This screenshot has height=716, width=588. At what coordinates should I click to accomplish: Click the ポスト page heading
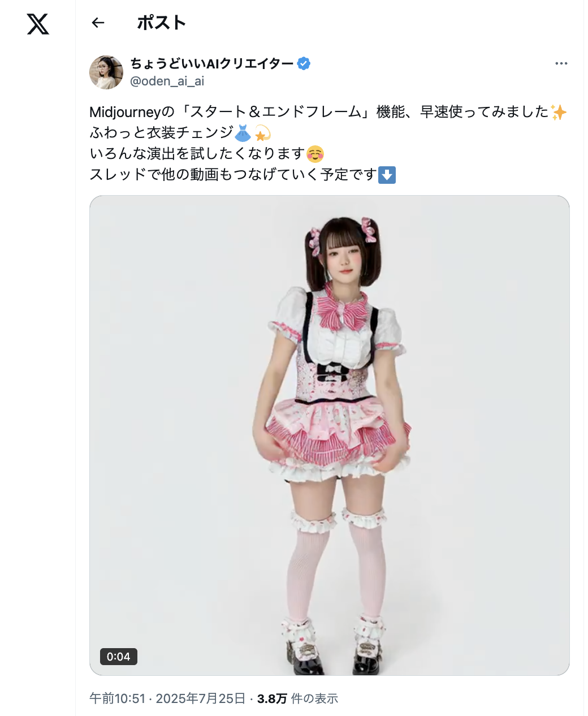162,23
